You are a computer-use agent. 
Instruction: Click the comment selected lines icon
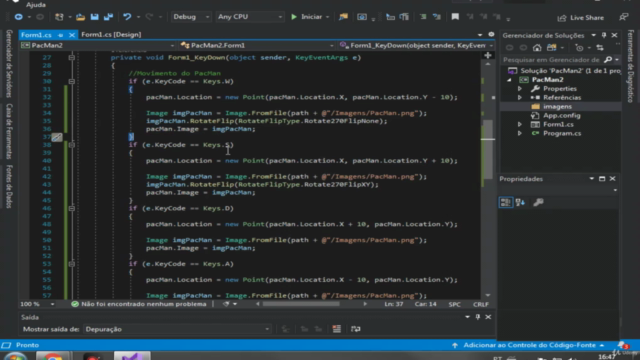423,17
